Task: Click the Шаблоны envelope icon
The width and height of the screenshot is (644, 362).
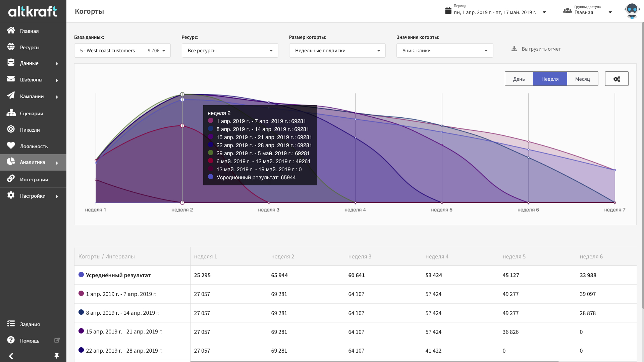Action: coord(11,79)
